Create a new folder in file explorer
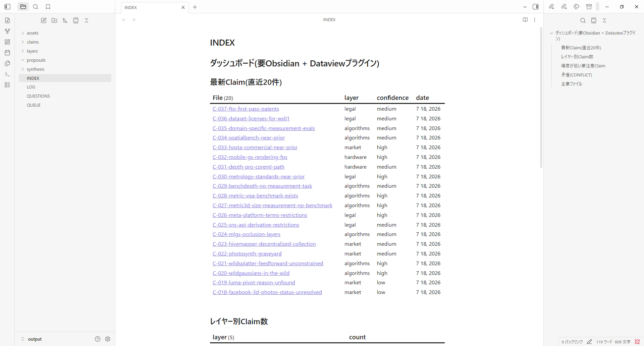This screenshot has height=346, width=644. point(54,20)
